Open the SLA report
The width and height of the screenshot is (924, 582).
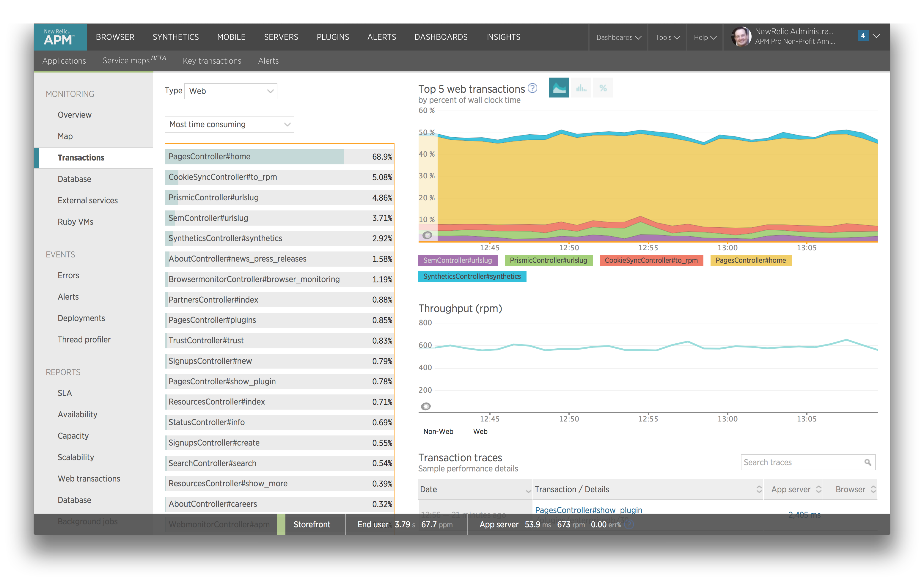click(x=65, y=393)
